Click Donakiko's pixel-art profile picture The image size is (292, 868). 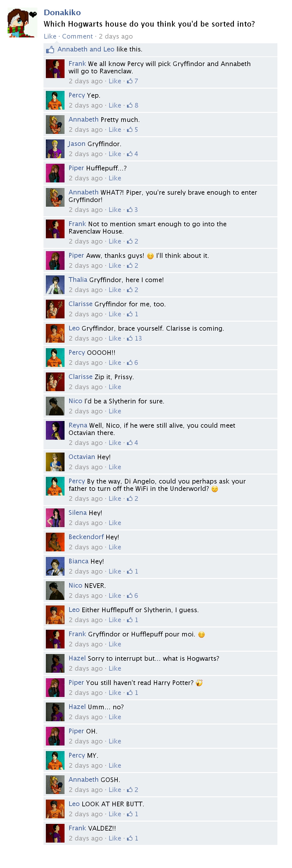coord(22,23)
